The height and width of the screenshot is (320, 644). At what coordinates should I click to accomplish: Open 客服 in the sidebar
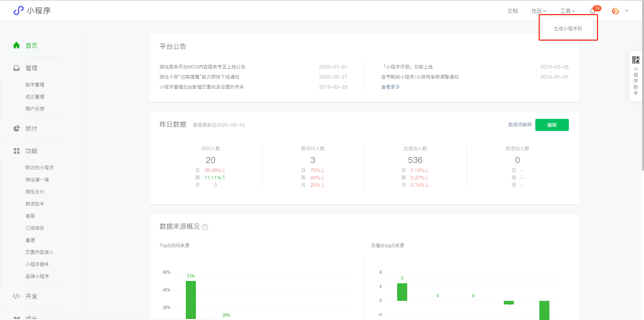coord(30,216)
